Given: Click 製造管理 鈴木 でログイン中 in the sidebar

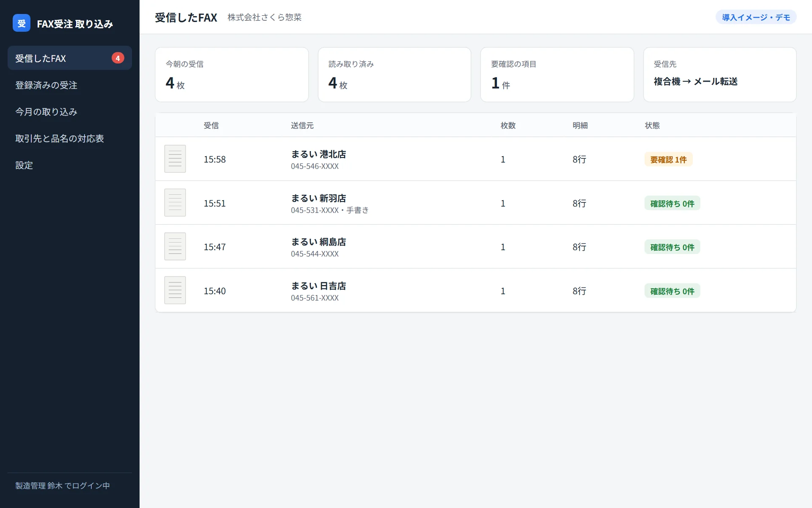Looking at the screenshot, I should point(63,486).
